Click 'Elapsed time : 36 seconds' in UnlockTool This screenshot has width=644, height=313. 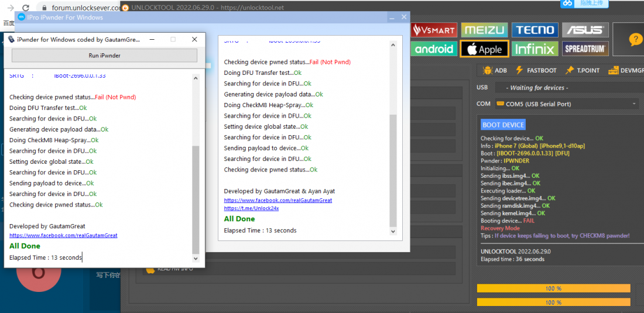[x=513, y=259]
